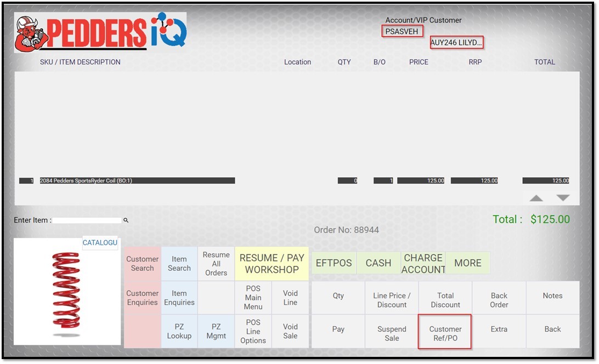Viewport: 599px width, 364px height.
Task: Open Customer Search
Action: [x=143, y=264]
